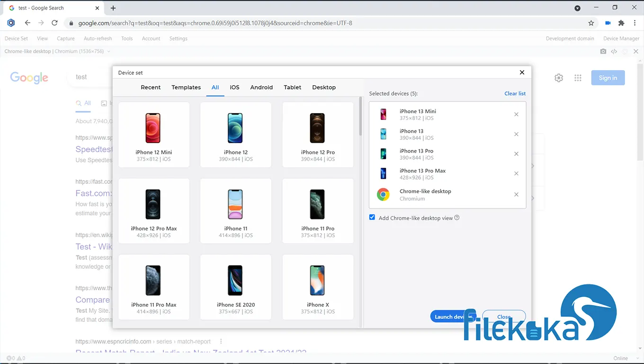Open the browser three-dot menu

(635, 23)
